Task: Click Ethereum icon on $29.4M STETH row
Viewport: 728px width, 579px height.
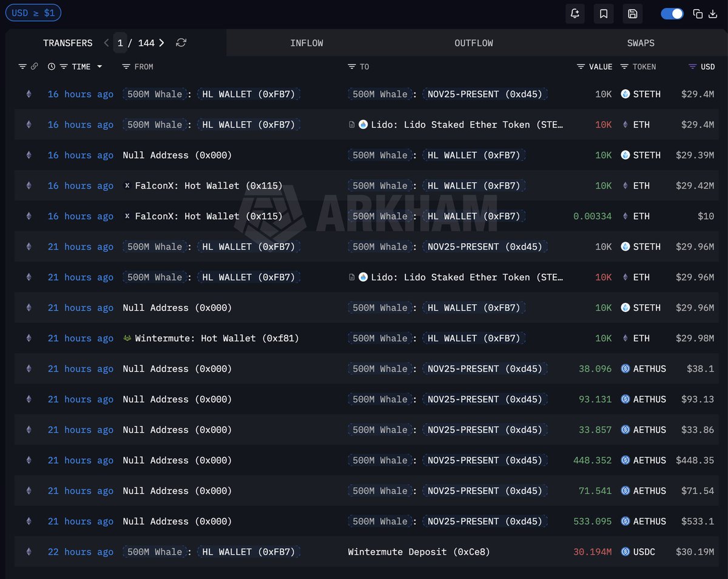Action: [x=29, y=94]
